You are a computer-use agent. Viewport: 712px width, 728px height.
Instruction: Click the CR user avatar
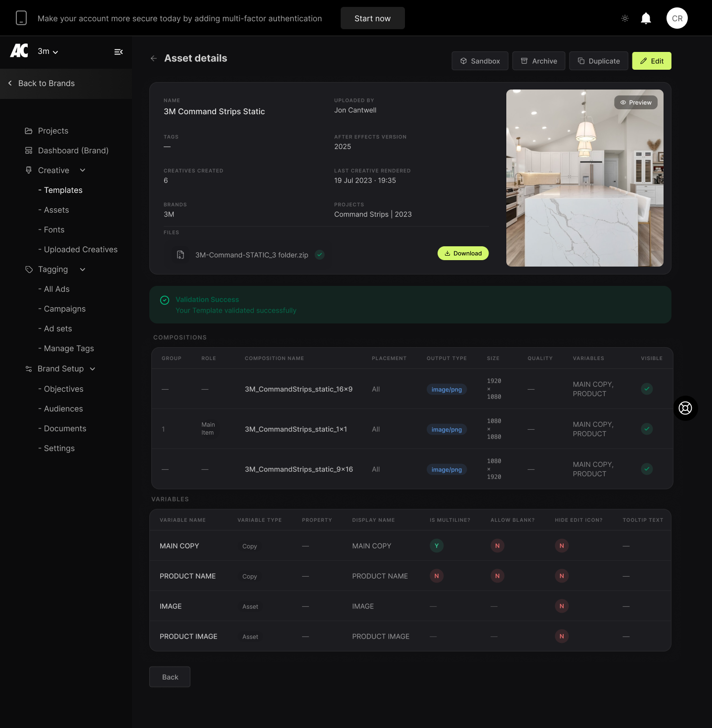pos(677,18)
